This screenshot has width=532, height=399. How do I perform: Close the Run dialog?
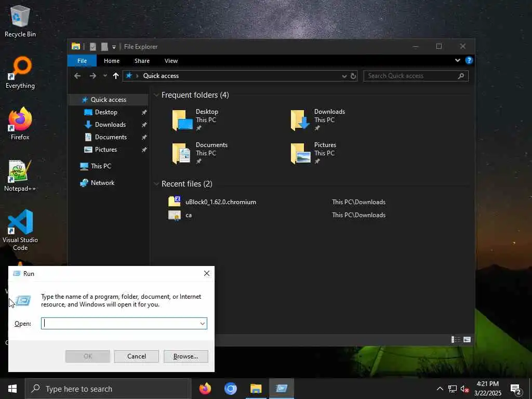(x=207, y=273)
